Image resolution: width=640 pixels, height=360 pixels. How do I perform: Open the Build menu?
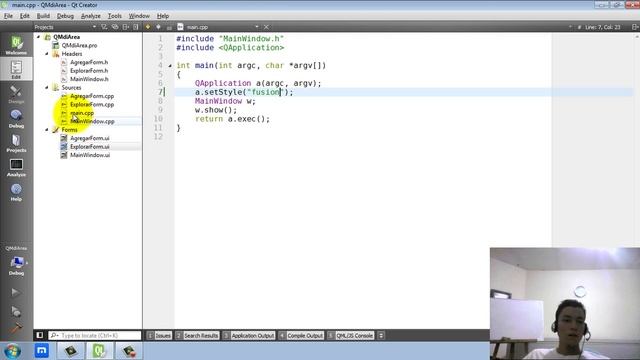pos(43,16)
